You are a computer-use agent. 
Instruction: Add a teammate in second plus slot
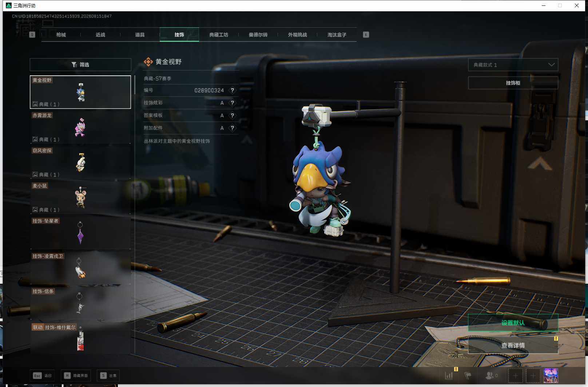tap(533, 376)
